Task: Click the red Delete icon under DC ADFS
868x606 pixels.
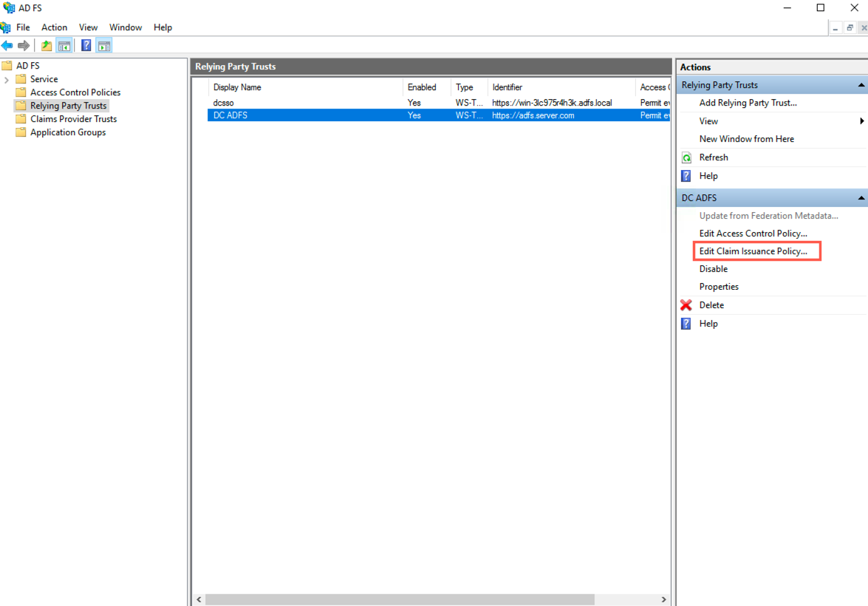Action: point(686,304)
